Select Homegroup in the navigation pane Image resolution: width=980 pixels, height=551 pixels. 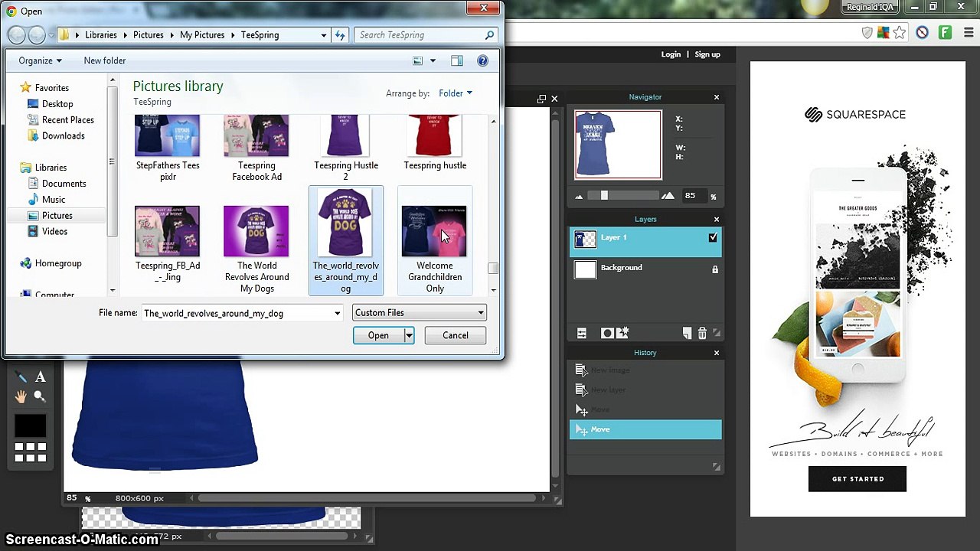click(x=58, y=263)
